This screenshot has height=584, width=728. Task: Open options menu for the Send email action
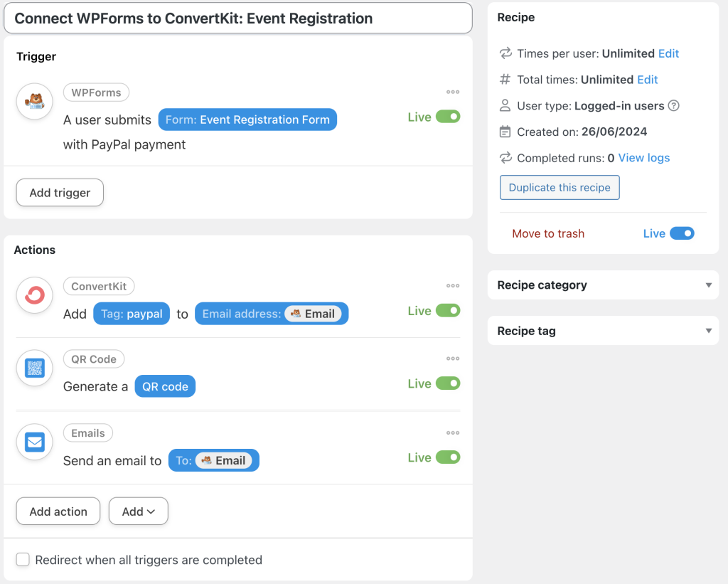pos(453,432)
